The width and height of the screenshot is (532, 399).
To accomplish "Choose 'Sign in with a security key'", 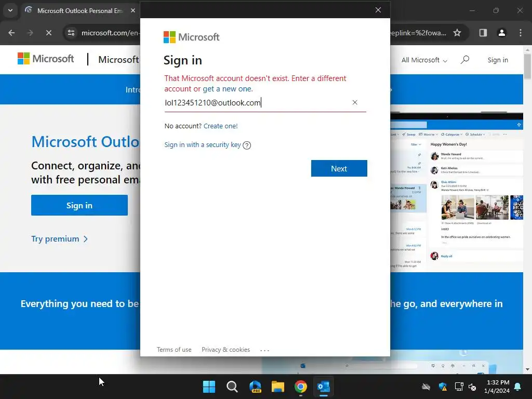I will [x=203, y=145].
